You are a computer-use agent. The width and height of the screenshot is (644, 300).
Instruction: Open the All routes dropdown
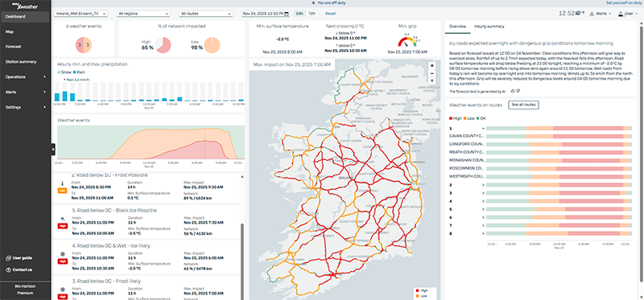pos(206,14)
